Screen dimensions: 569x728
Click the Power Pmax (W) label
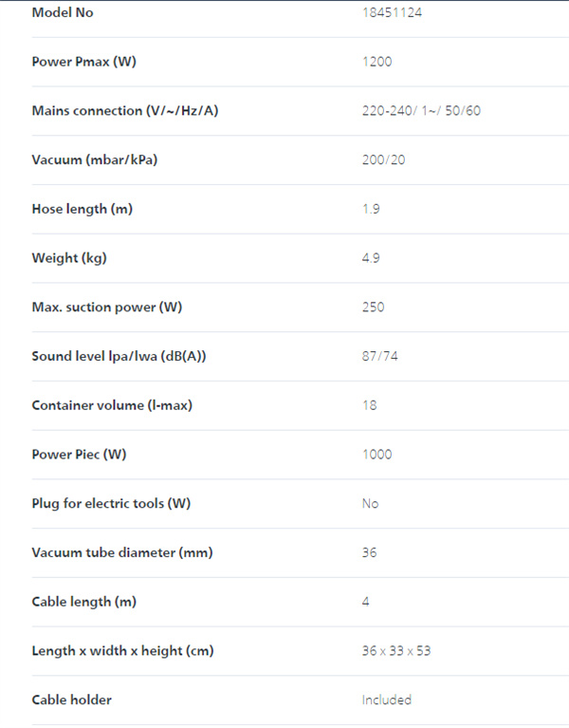click(84, 62)
